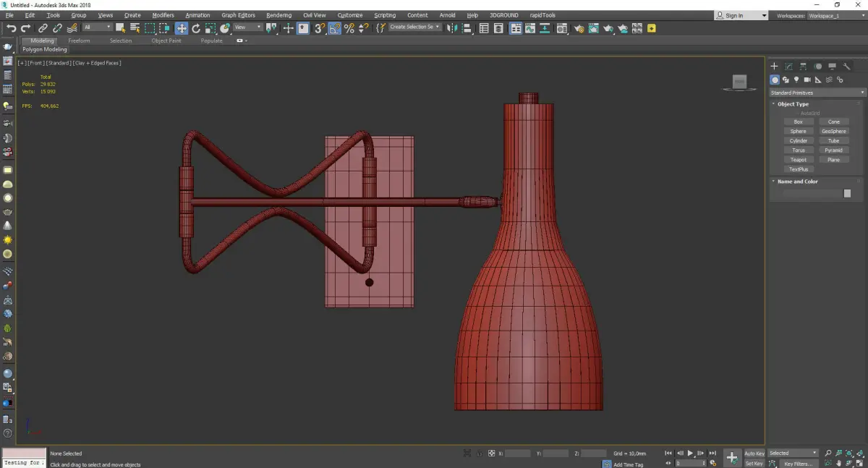Click the X coordinate input field
The image size is (868, 468).
pyautogui.click(x=517, y=453)
